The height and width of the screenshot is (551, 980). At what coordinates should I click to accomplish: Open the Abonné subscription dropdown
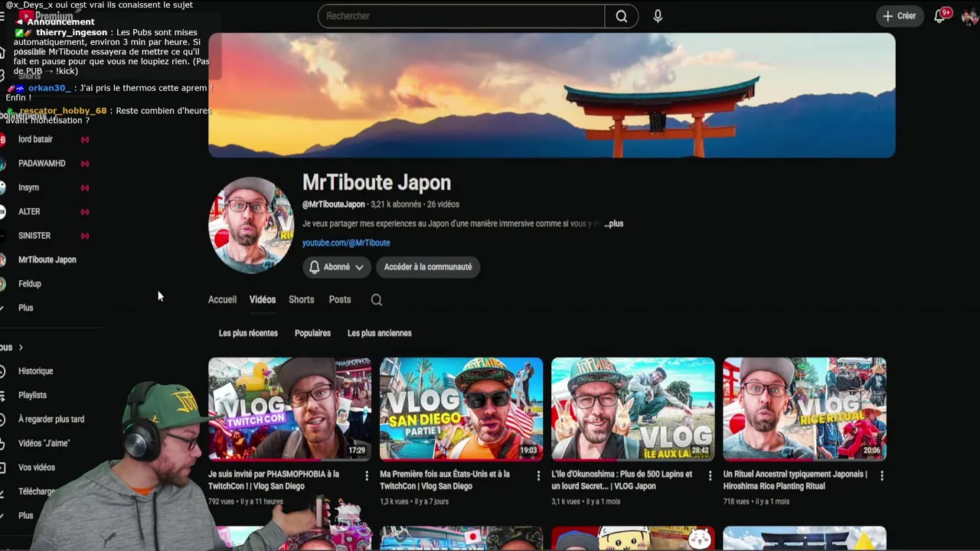337,267
